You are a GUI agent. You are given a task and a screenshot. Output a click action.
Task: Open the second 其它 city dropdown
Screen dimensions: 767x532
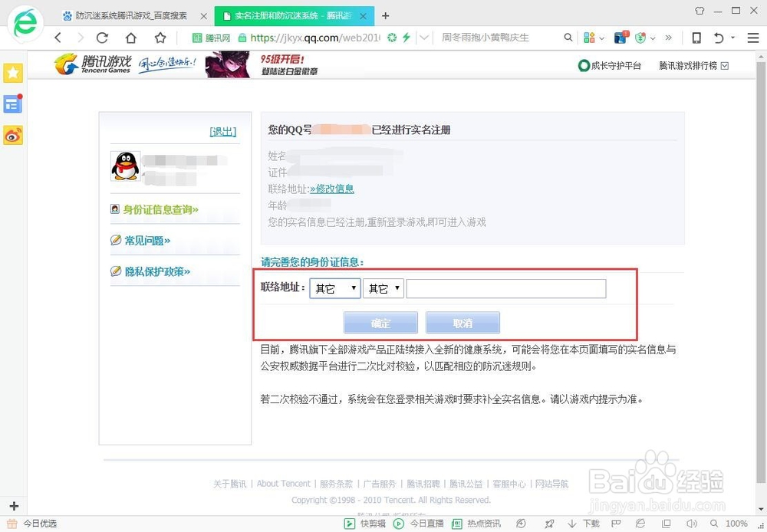383,288
